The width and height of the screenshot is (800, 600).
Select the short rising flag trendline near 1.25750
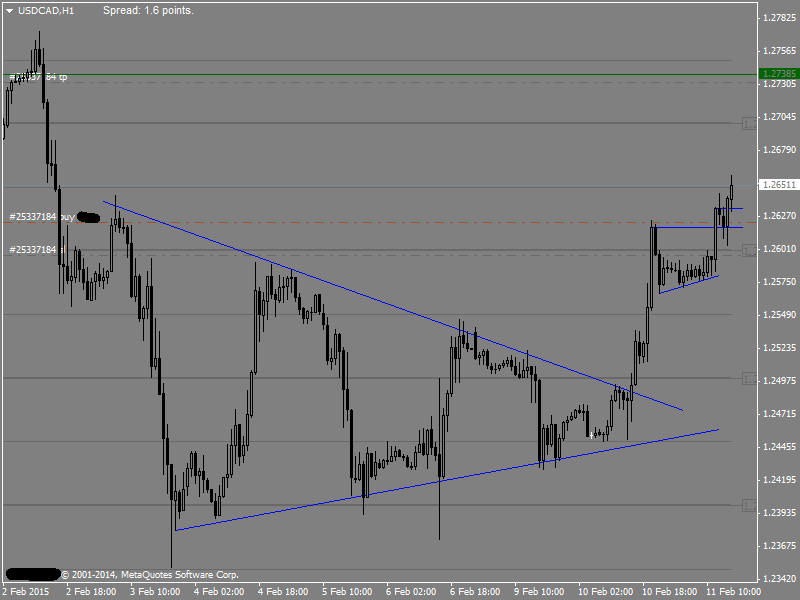click(x=689, y=285)
